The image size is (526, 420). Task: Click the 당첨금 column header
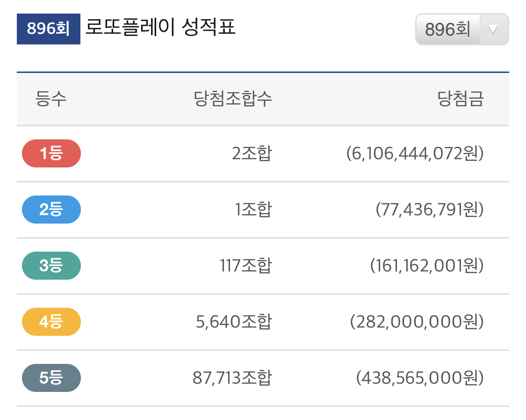(x=460, y=99)
